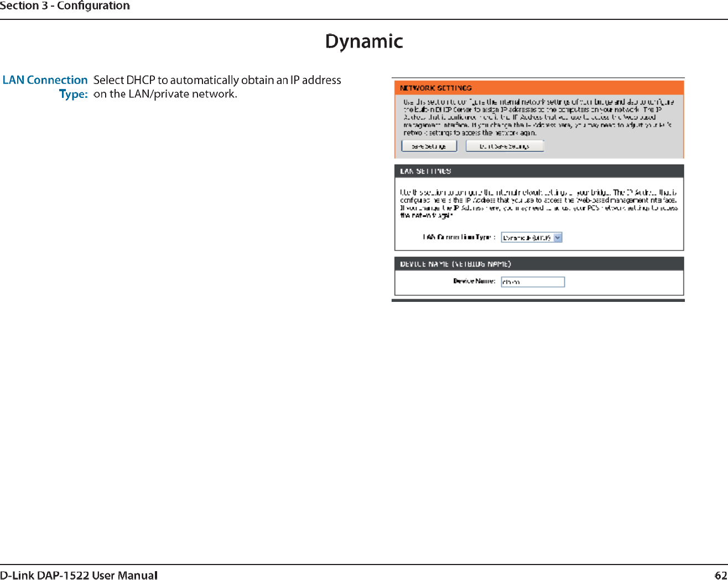
Task: Click the Dynamic page heading
Action: [x=364, y=41]
